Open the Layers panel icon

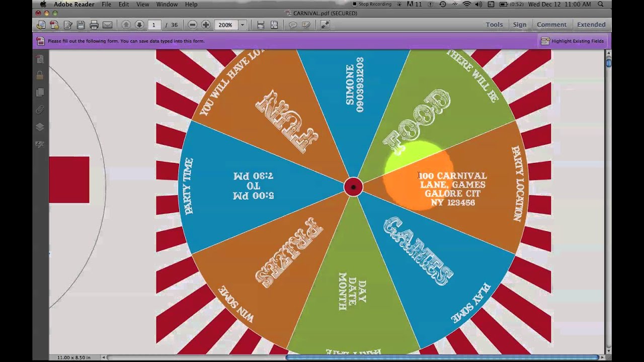tap(40, 127)
